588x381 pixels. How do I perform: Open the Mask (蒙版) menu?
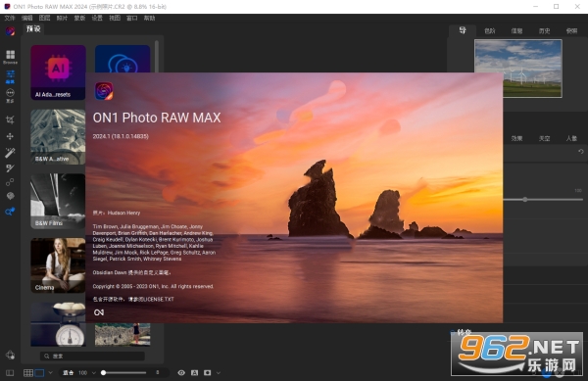(79, 18)
